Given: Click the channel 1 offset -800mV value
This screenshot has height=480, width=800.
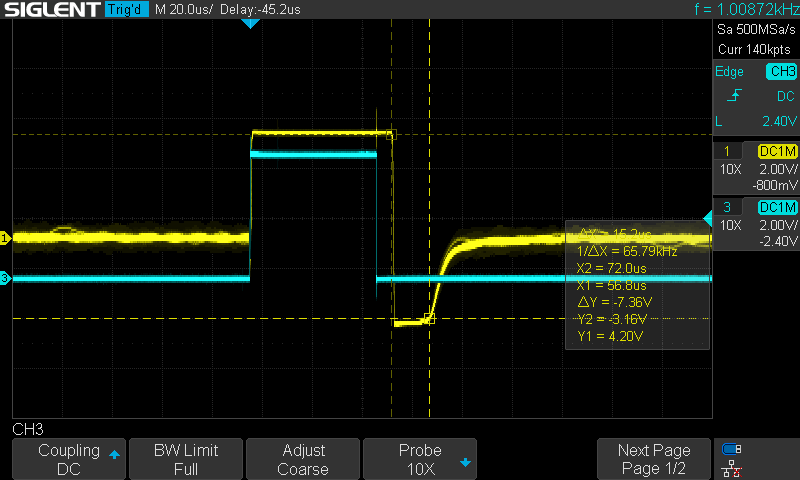Looking at the screenshot, I should click(x=774, y=185).
